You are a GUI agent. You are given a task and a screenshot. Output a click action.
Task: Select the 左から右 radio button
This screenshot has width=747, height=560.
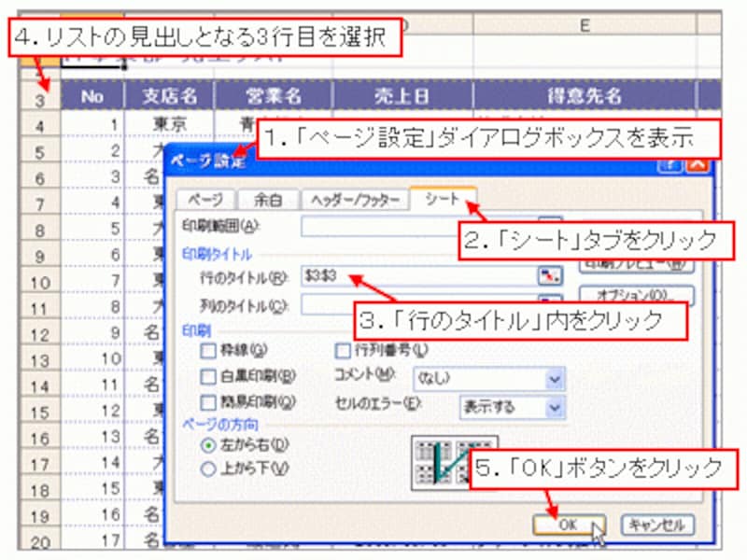(208, 445)
